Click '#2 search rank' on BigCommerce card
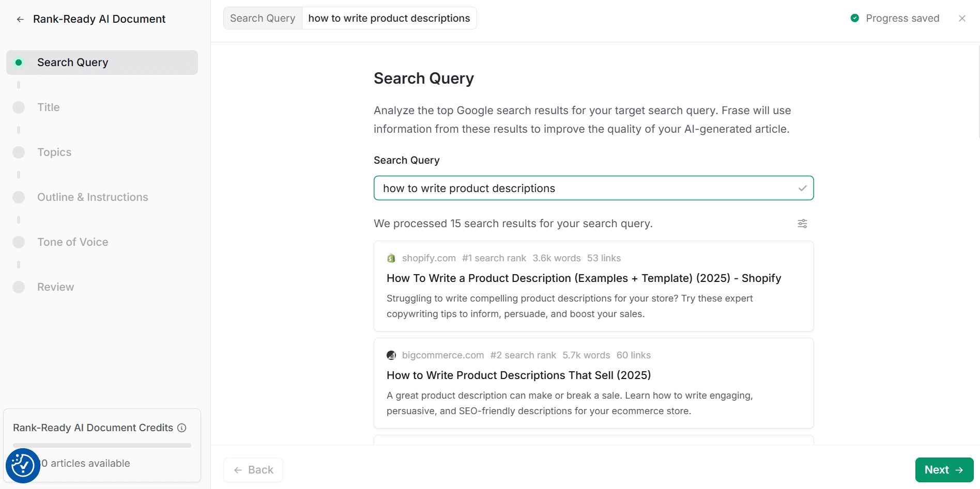Viewport: 980px width, 489px height. (523, 355)
